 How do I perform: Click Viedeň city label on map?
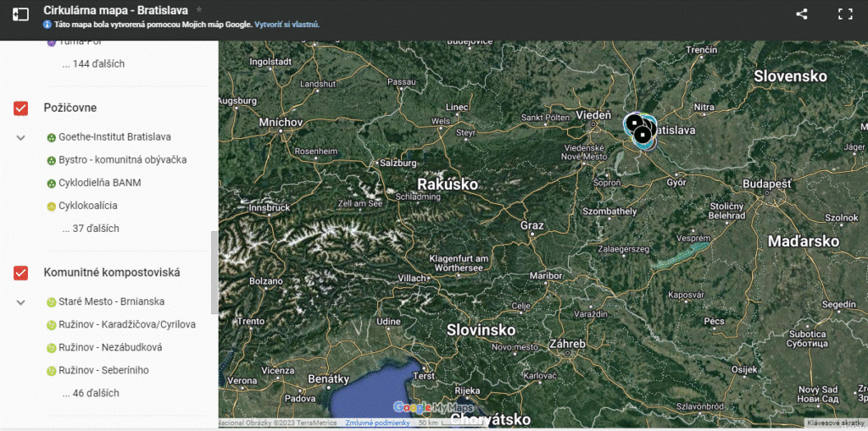593,116
